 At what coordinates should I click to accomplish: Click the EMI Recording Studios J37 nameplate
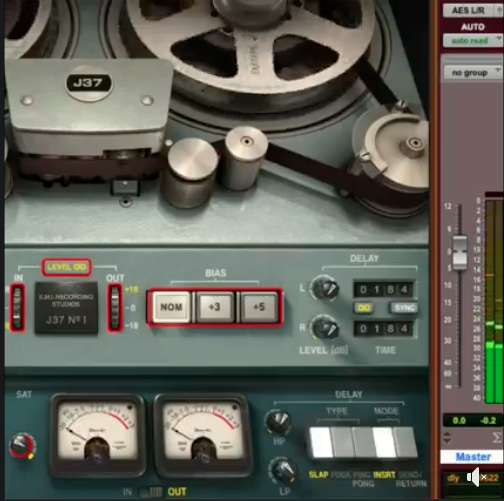coord(66,308)
